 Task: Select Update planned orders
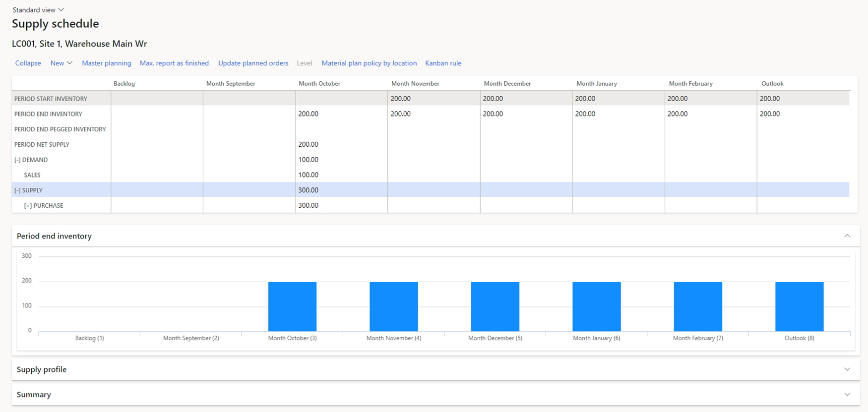click(x=253, y=63)
